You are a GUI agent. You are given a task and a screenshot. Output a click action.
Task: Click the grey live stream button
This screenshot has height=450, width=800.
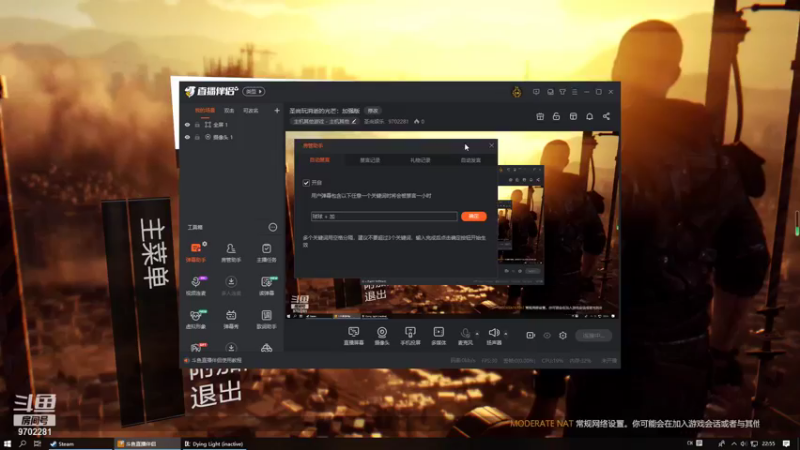(x=593, y=335)
